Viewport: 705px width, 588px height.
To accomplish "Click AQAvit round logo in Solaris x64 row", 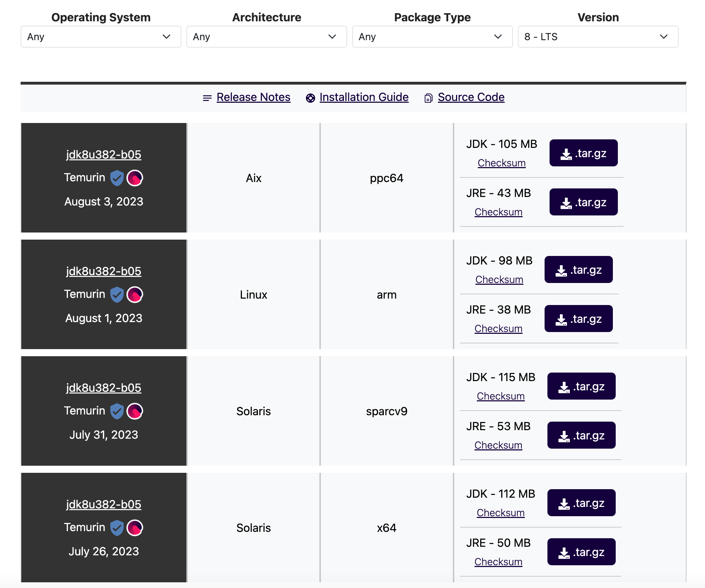I will (135, 528).
